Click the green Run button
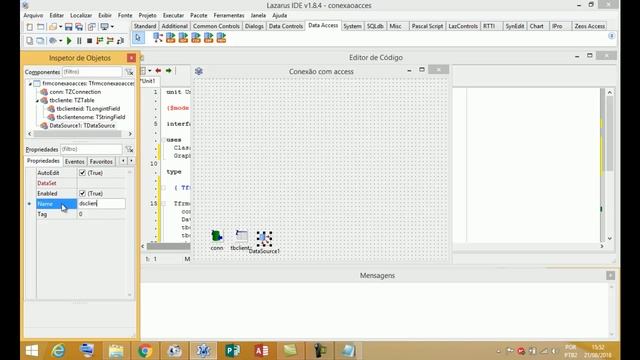Viewport: 640px width, 360px height. [x=69, y=41]
